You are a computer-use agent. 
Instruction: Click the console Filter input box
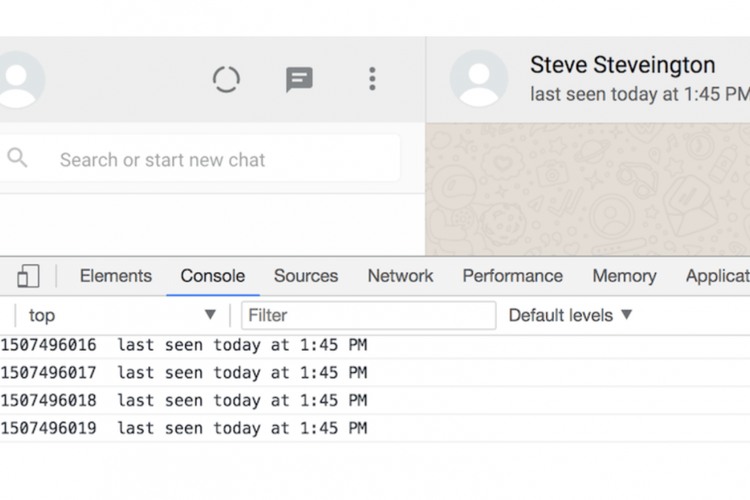[368, 315]
